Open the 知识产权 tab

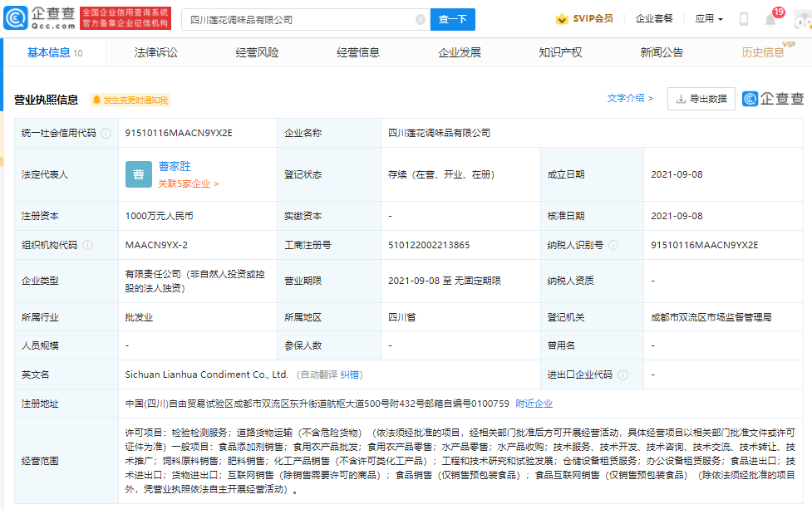[560, 52]
